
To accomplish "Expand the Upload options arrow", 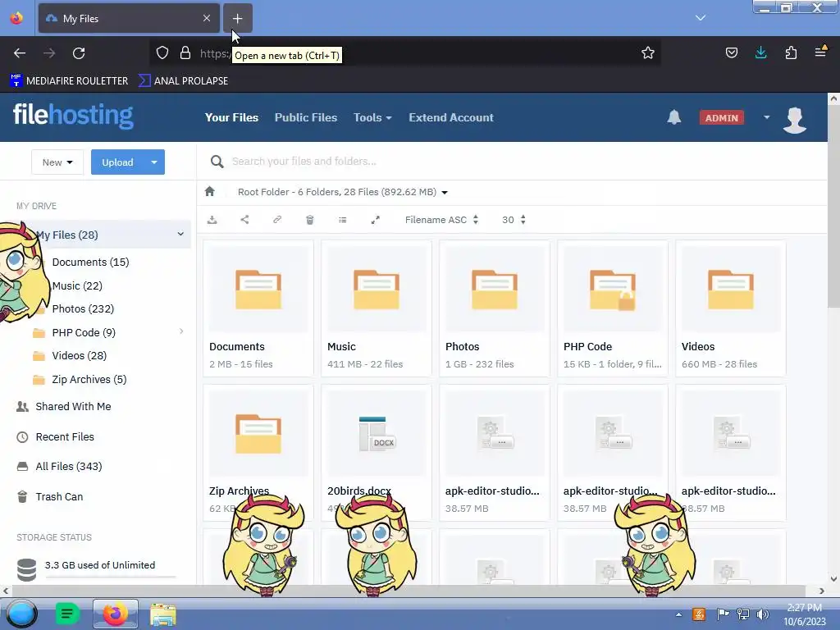I will point(154,162).
